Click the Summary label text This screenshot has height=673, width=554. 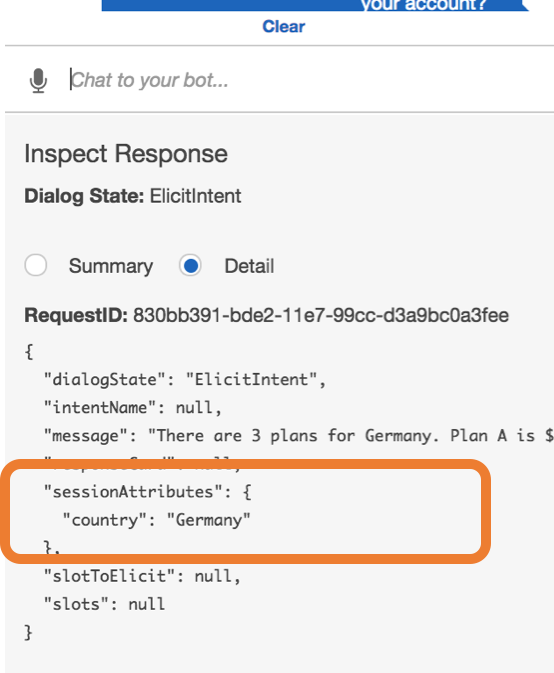[x=111, y=266]
